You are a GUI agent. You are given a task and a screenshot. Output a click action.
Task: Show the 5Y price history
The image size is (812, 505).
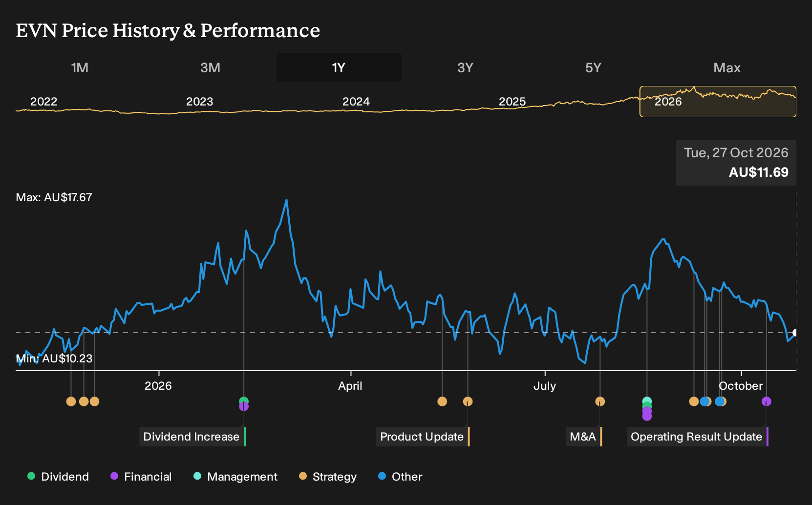[593, 67]
